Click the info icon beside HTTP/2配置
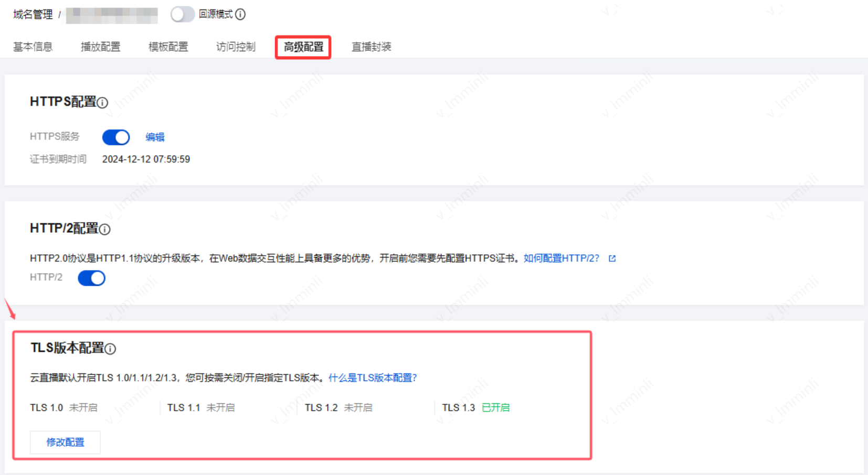Viewport: 868px width, 475px height. tap(105, 229)
